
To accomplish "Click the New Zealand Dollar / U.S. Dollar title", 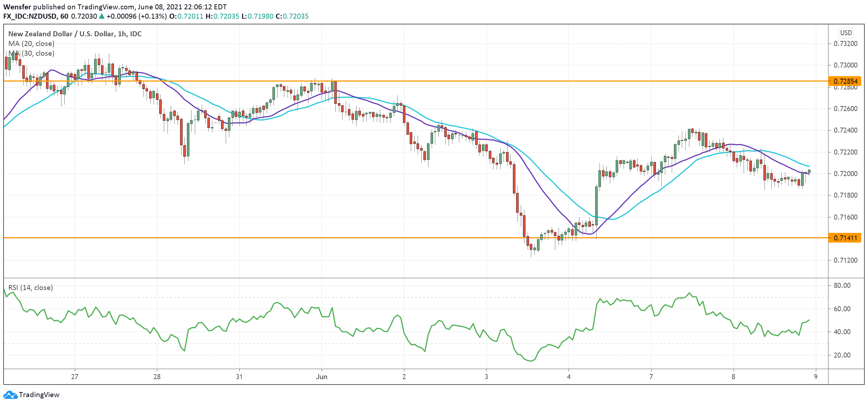I will tap(75, 34).
